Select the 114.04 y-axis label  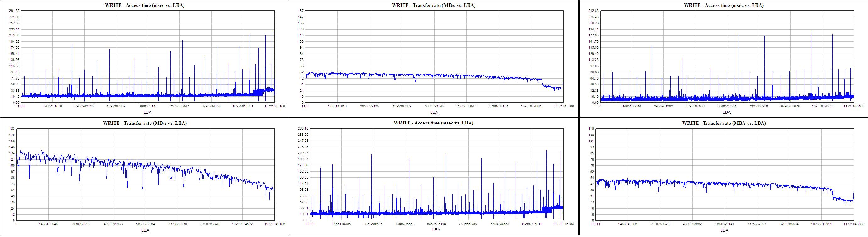click(x=303, y=183)
